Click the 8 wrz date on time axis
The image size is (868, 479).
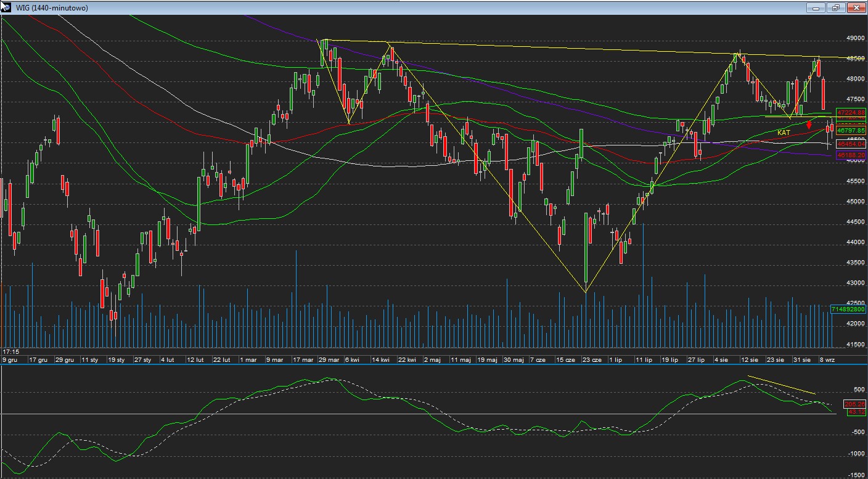tap(826, 359)
